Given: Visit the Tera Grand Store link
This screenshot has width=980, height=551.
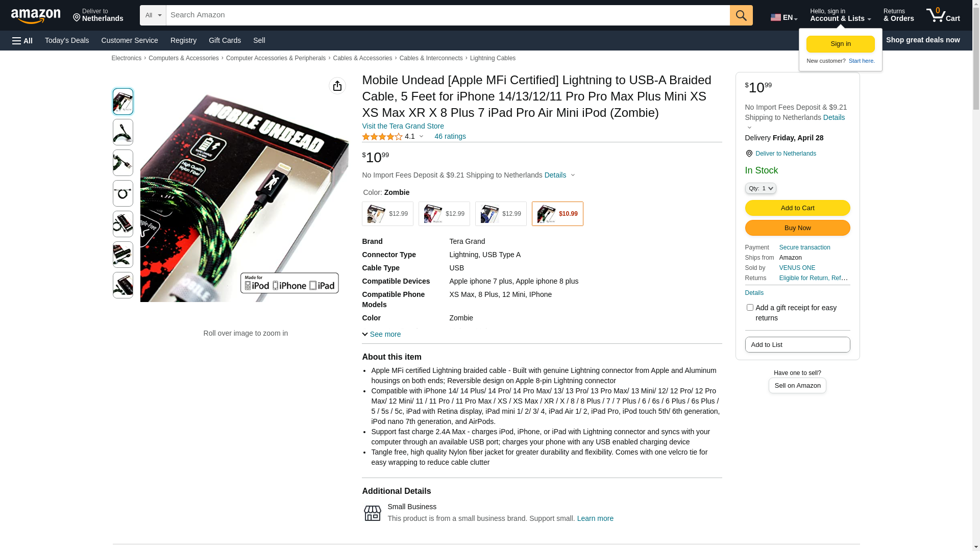Looking at the screenshot, I should [403, 126].
